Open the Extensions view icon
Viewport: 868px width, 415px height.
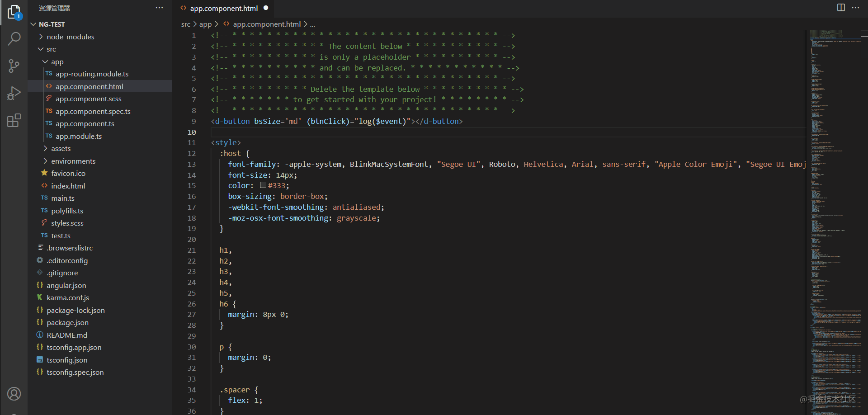[x=14, y=120]
